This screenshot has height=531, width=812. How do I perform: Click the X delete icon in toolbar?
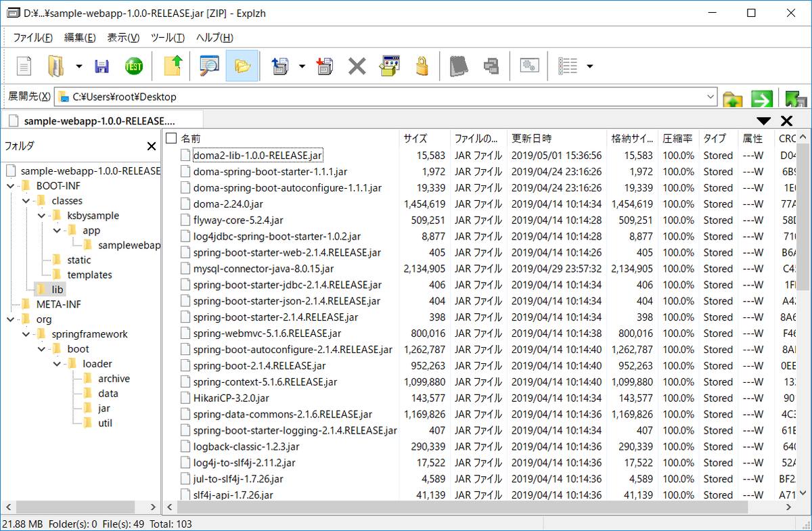(x=357, y=66)
